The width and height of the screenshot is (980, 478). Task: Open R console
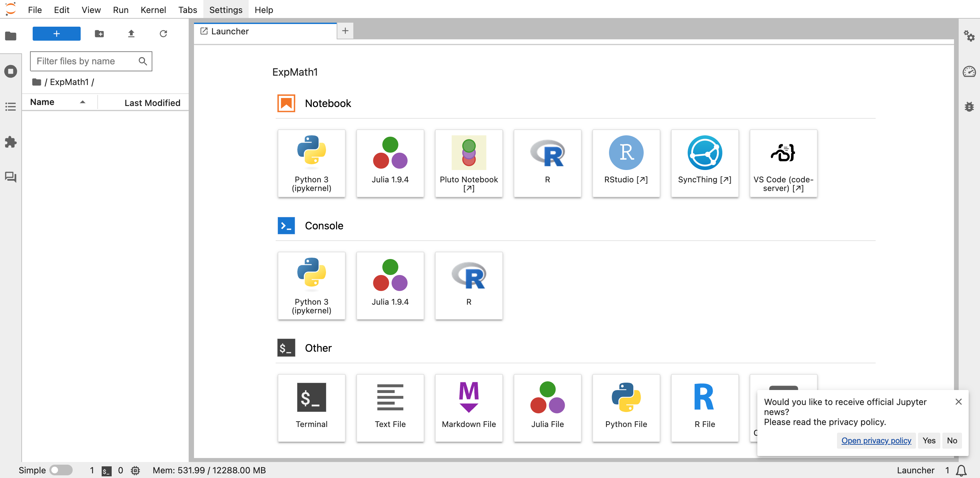pos(469,285)
